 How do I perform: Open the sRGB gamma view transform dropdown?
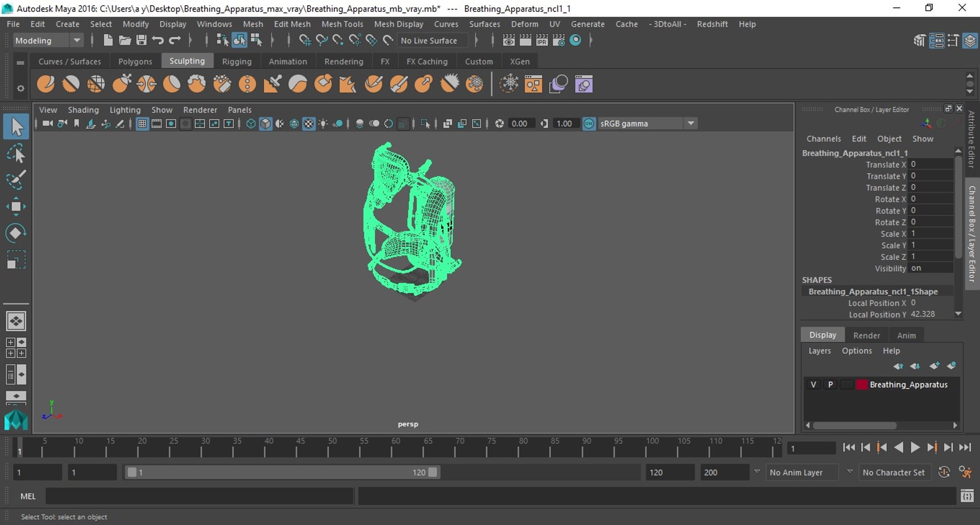coord(647,124)
